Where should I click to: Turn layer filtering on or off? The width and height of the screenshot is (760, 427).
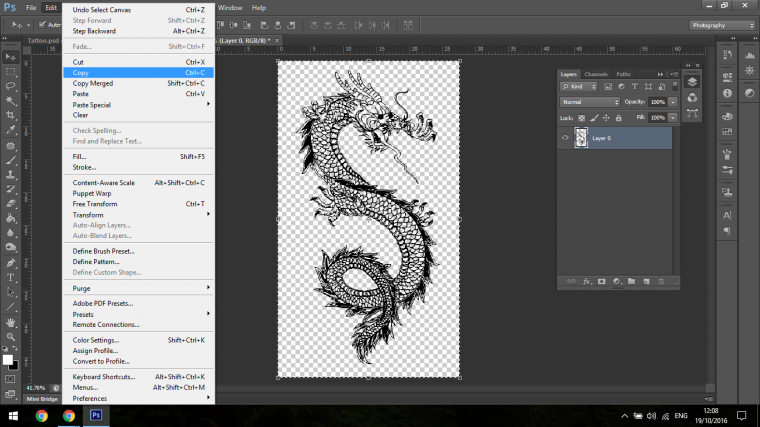[675, 86]
